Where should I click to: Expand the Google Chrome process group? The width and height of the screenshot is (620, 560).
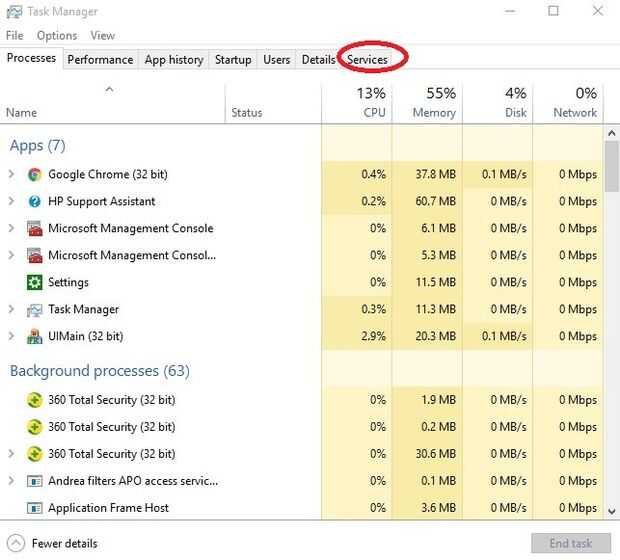11,174
